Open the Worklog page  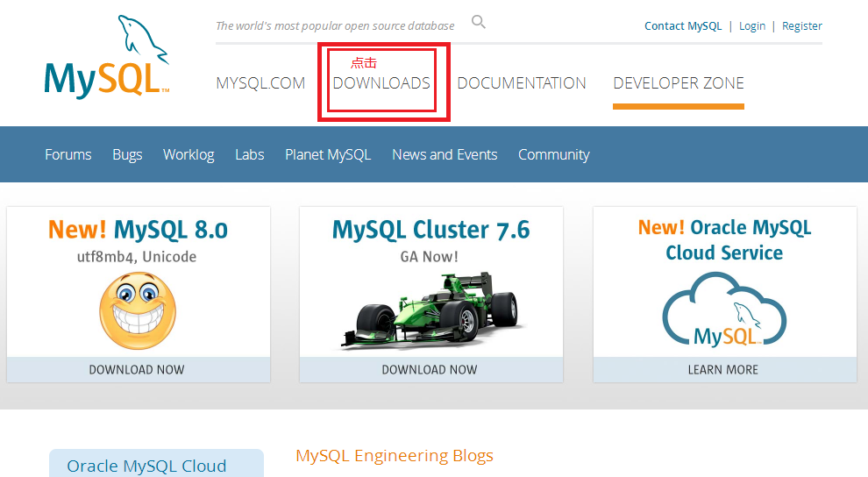pyautogui.click(x=189, y=155)
